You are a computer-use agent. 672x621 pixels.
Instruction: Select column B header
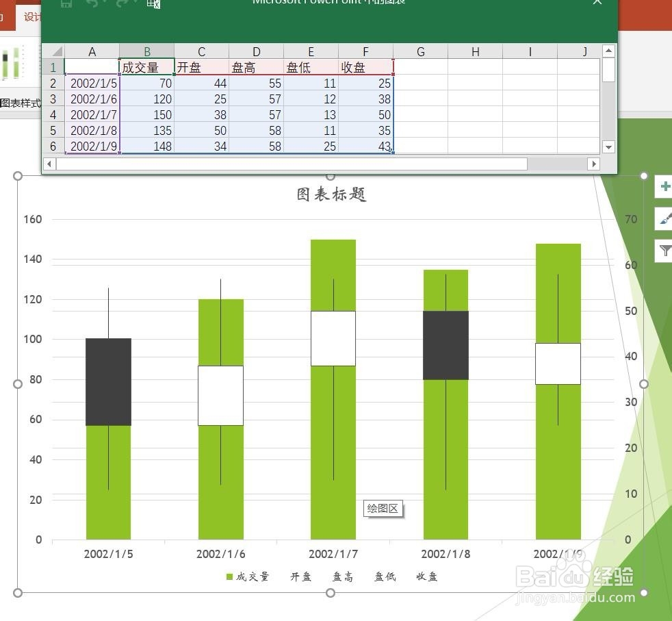(147, 52)
